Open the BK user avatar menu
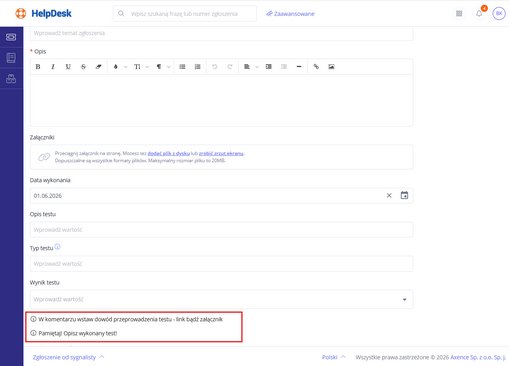Viewport: 509px width, 366px height. coord(499,14)
